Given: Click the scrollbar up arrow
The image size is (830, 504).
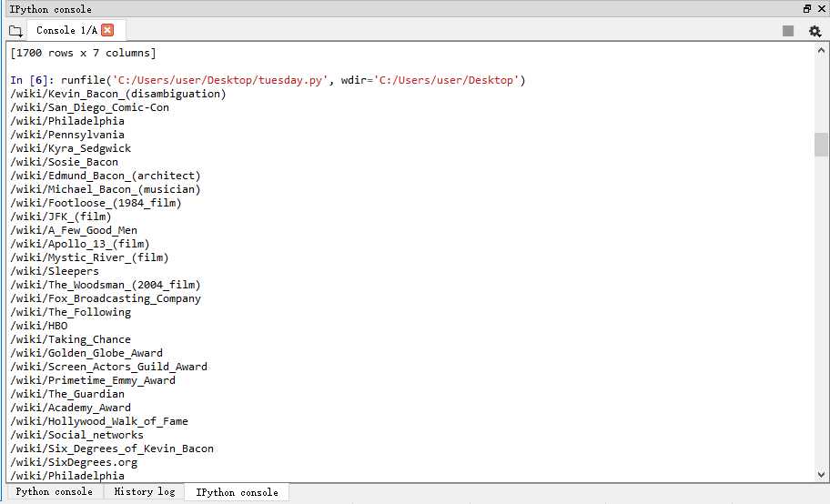Looking at the screenshot, I should pos(821,51).
